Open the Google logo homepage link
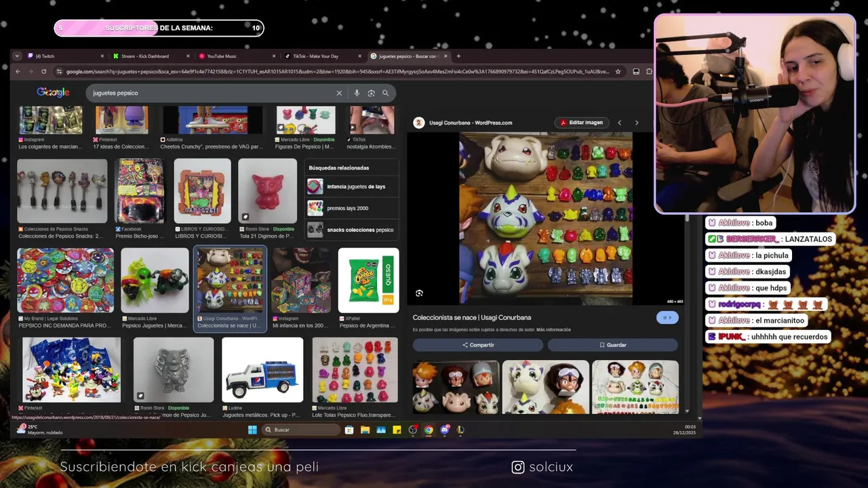The width and height of the screenshot is (868, 488). coord(53,93)
